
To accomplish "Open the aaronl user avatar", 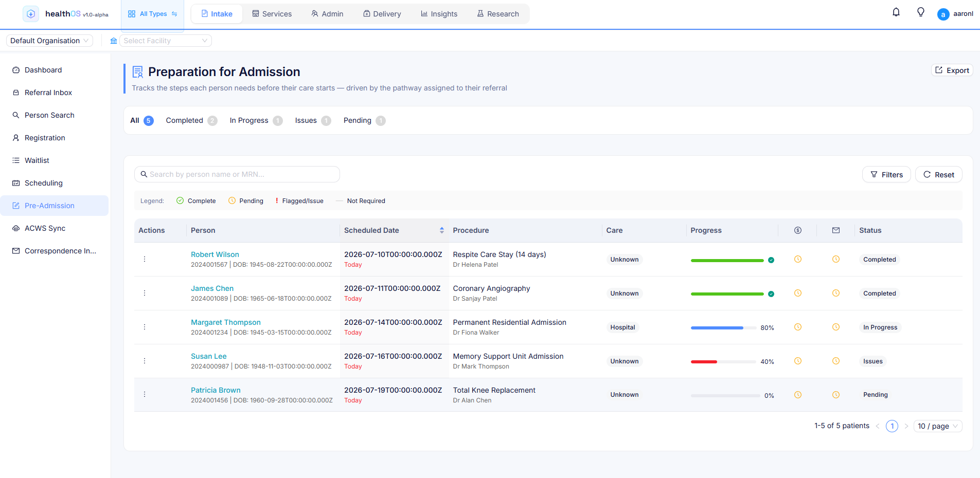I will click(943, 14).
